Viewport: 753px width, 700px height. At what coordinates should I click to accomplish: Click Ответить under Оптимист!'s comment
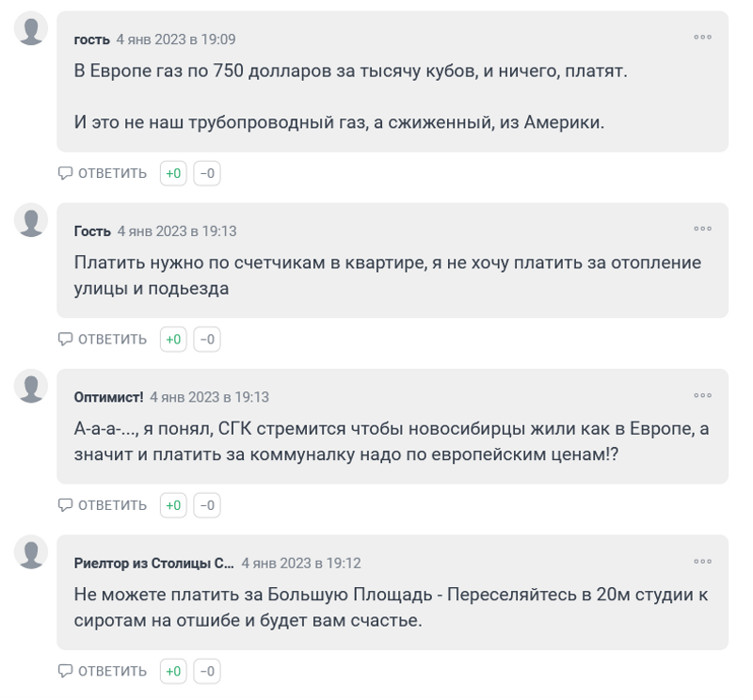[x=104, y=505]
